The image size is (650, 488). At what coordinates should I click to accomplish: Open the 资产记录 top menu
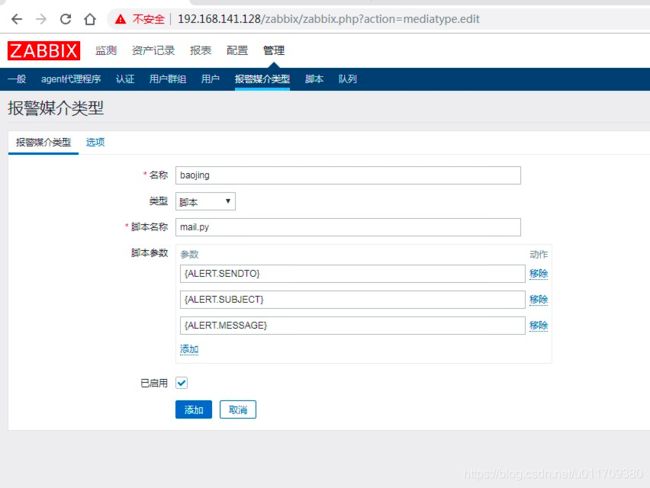pos(153,51)
